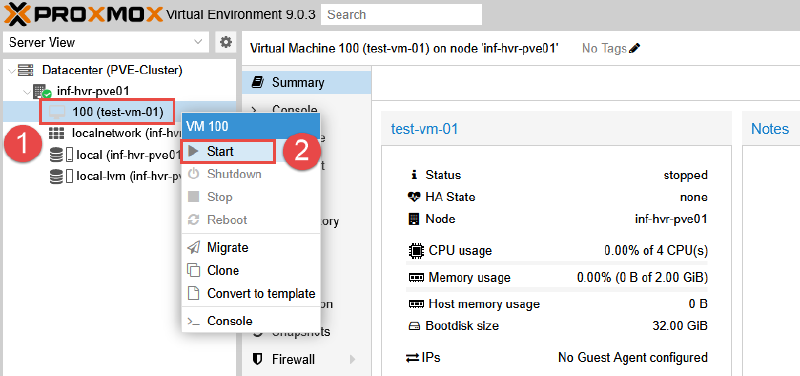Select Datacenter (PVE-Cluster) in tree
The height and width of the screenshot is (376, 800).
point(112,70)
